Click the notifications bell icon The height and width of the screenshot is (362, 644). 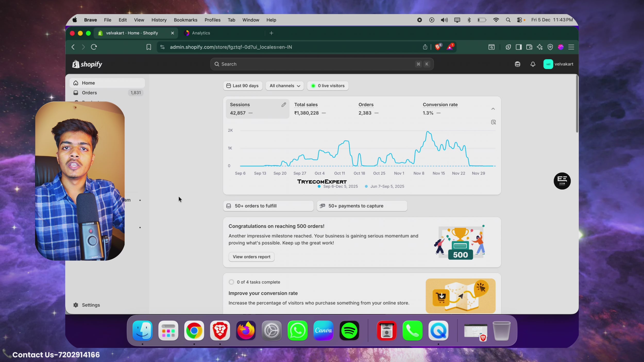tap(533, 64)
